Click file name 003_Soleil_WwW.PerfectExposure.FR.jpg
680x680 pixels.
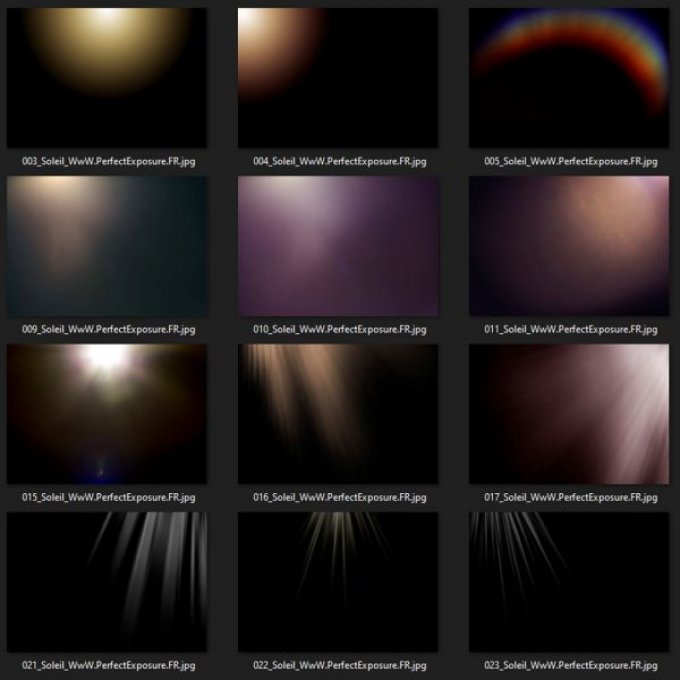click(x=108, y=162)
